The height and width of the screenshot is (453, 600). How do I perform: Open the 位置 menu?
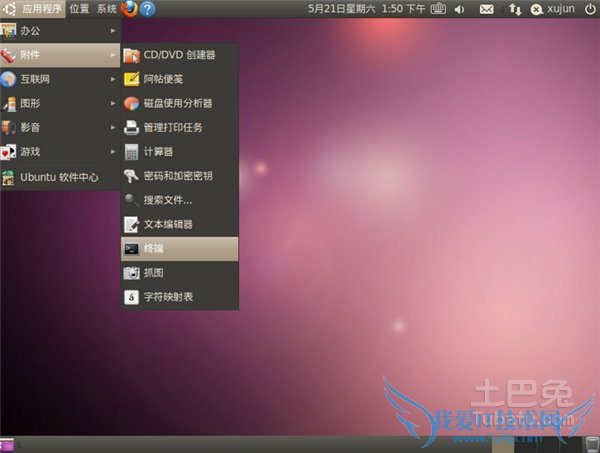click(79, 8)
